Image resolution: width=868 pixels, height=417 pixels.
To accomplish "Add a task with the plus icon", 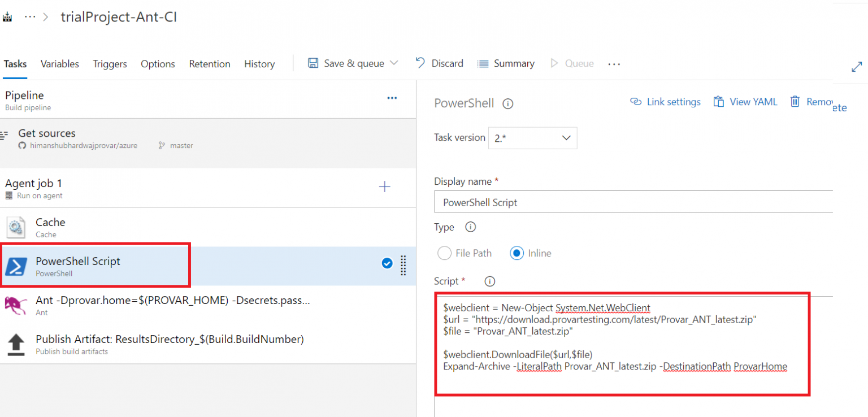I will (384, 186).
